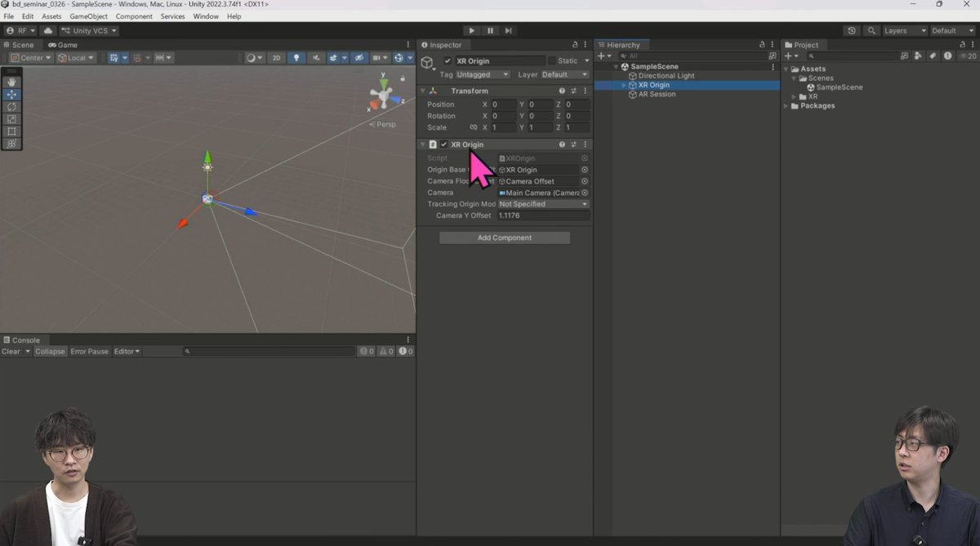Click the Step frame button
The width and height of the screenshot is (980, 546).
(509, 31)
